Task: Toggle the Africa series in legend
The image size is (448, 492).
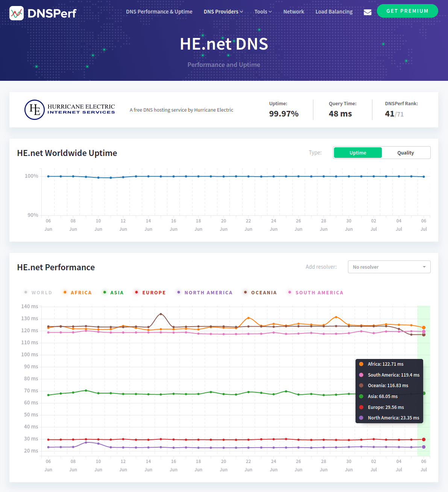Action: tap(77, 292)
